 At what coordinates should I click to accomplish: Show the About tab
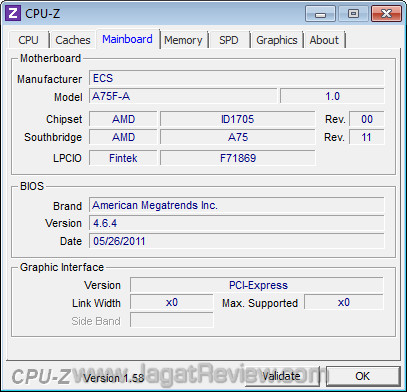click(324, 40)
